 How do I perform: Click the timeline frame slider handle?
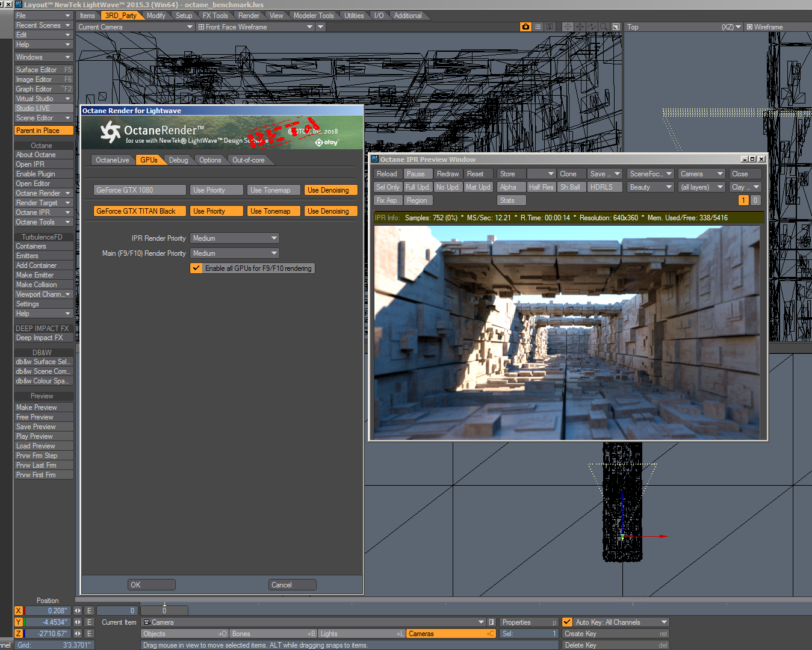pos(164,610)
